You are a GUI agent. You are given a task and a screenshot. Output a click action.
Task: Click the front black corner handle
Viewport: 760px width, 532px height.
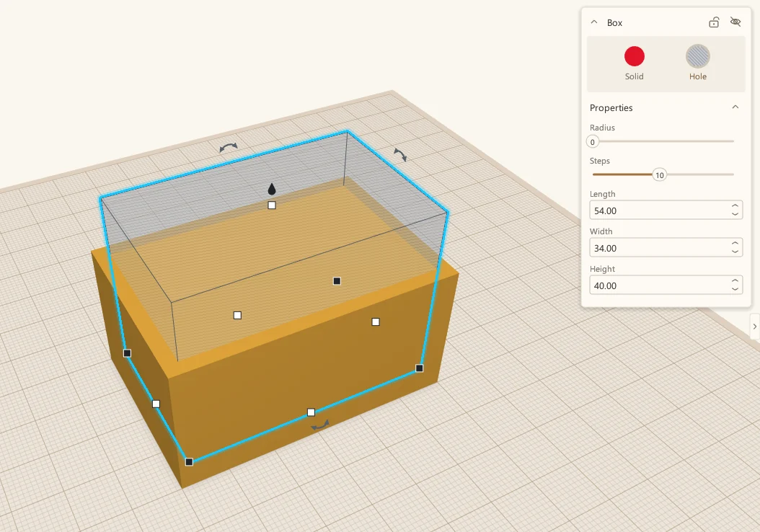pyautogui.click(x=190, y=462)
